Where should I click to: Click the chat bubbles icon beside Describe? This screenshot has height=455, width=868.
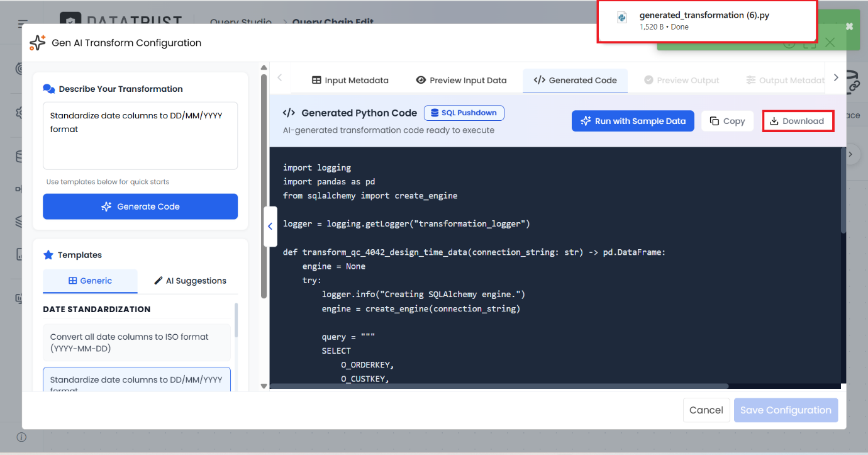click(x=49, y=89)
